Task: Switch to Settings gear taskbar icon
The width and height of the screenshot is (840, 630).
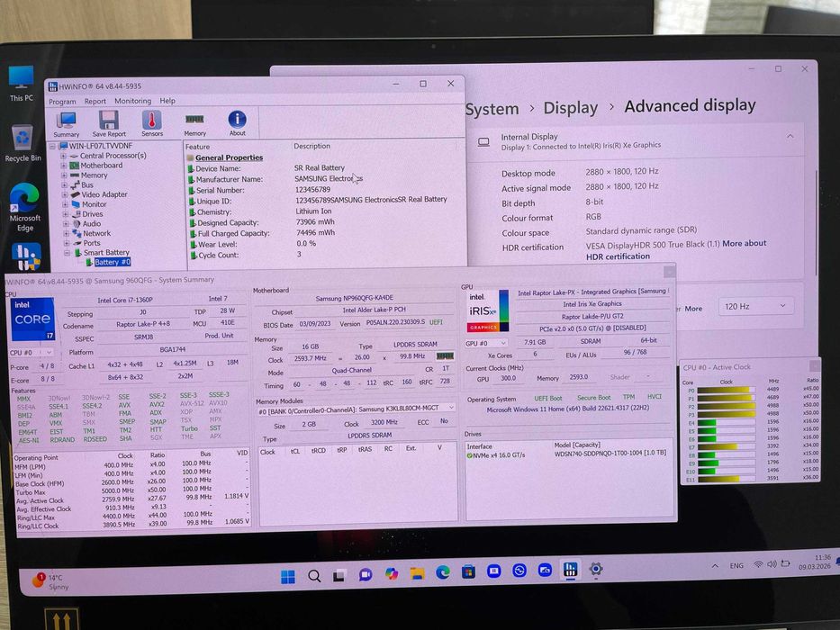Action: point(596,569)
